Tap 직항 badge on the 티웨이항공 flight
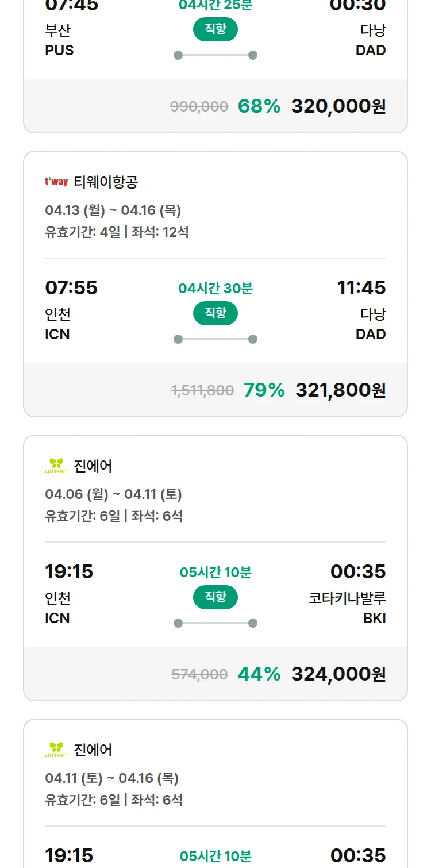Screen dimensions: 431x868 pos(215,313)
